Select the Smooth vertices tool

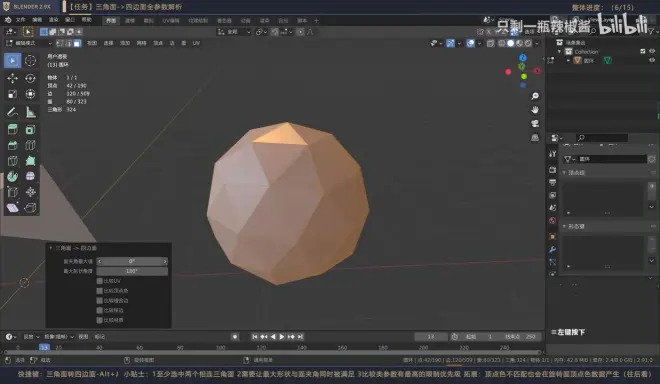[x=30, y=176]
